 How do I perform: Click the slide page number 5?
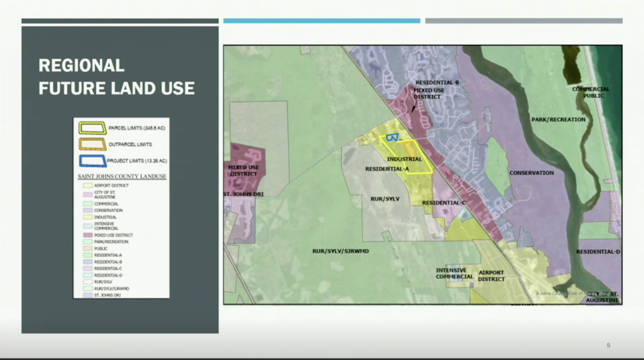[609, 345]
